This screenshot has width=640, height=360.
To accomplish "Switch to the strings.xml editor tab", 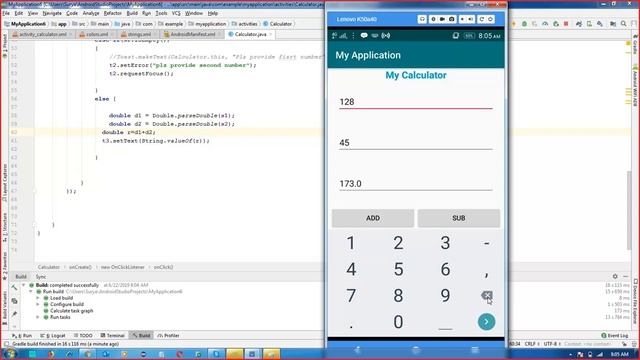I will (139, 34).
